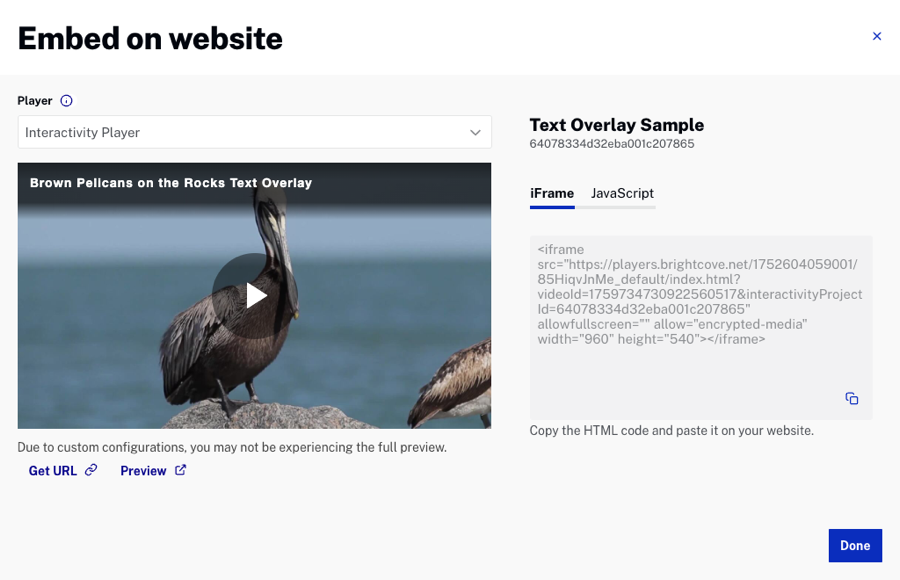Click the custom configurations preview notice
Screen dimensions: 900x580
(232, 447)
